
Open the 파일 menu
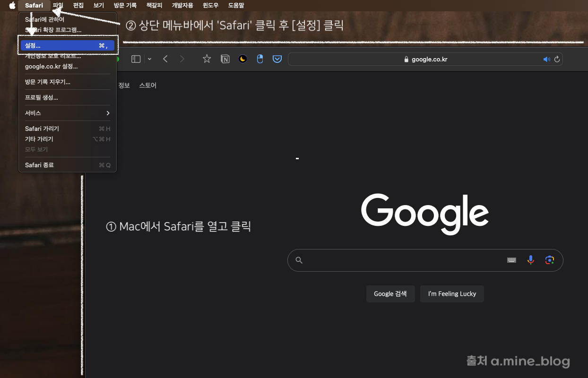coord(58,6)
